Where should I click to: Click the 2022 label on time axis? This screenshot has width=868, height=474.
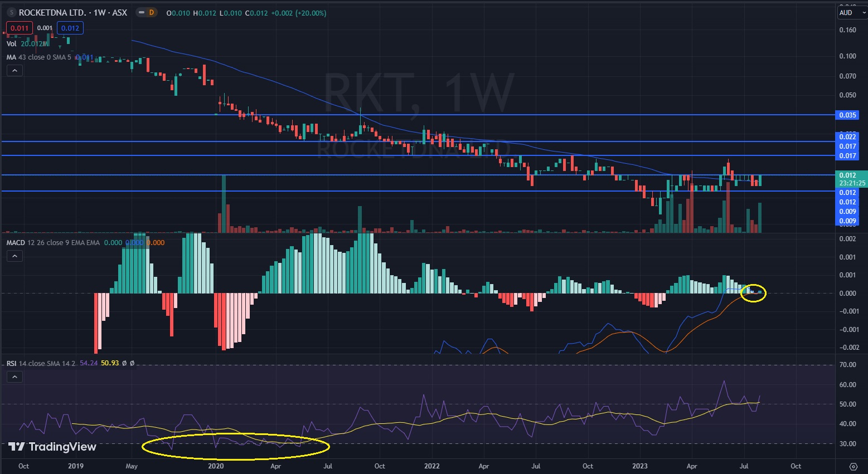(432, 466)
